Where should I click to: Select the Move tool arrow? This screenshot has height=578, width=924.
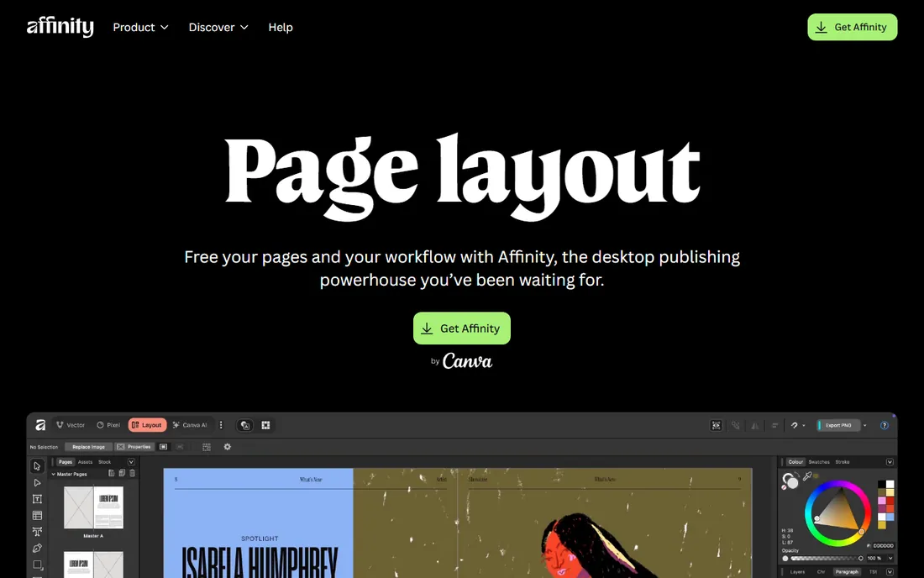click(37, 466)
